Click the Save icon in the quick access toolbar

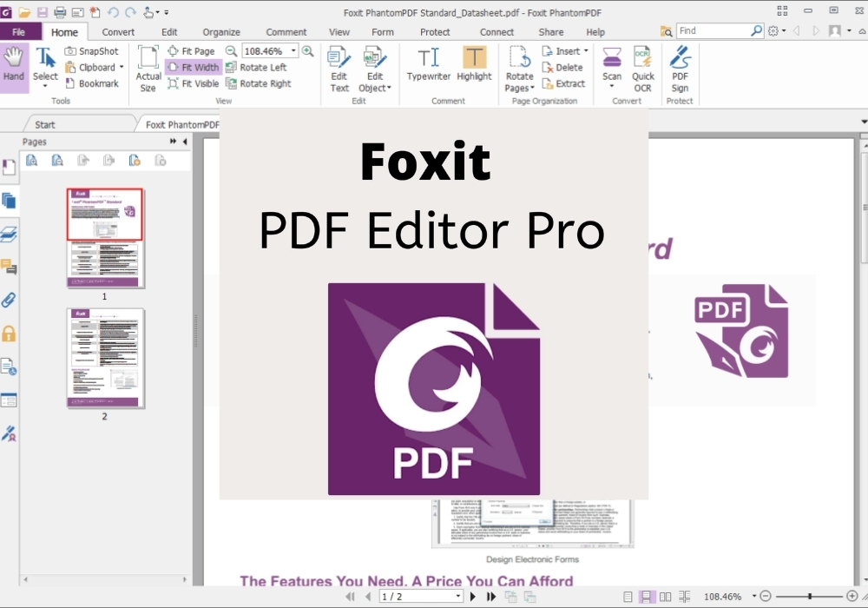pos(42,12)
